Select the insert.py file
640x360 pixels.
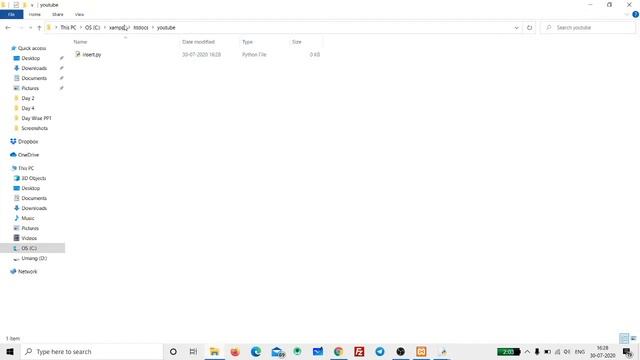click(92, 54)
